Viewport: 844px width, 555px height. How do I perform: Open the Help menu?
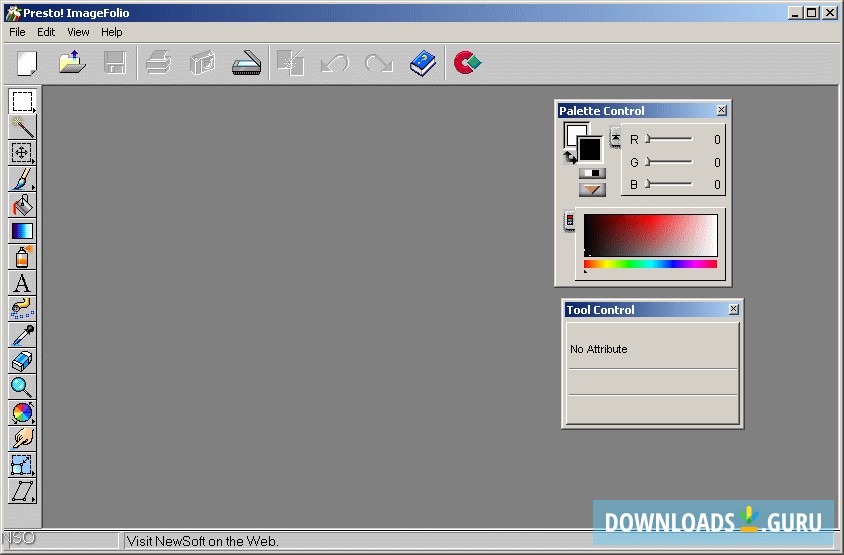point(111,32)
